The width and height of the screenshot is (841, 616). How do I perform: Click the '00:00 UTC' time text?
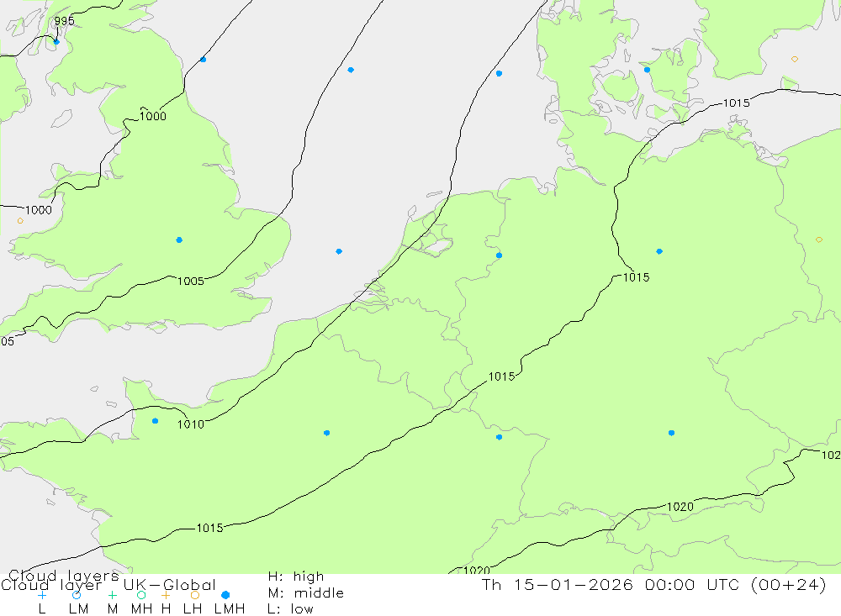pos(691,584)
